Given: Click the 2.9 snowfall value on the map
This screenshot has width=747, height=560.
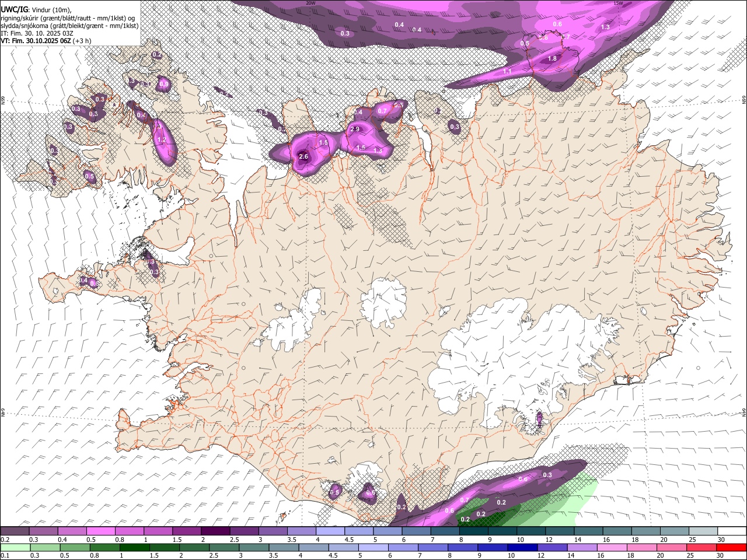Looking at the screenshot, I should click(355, 129).
